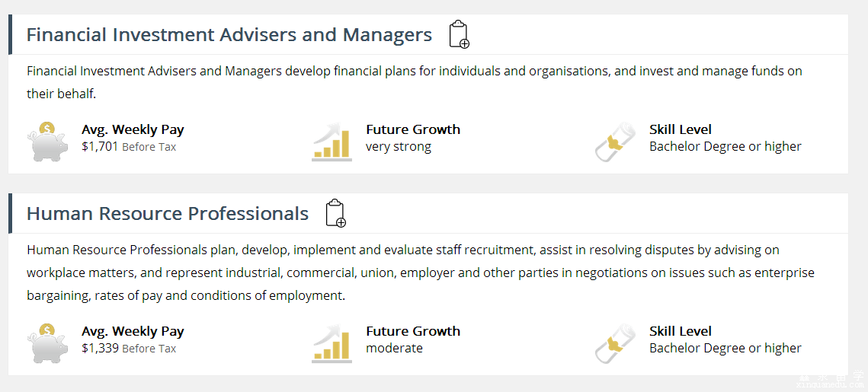Click piggy bank icon in Financial Advisers card
868x392 pixels.
click(48, 141)
